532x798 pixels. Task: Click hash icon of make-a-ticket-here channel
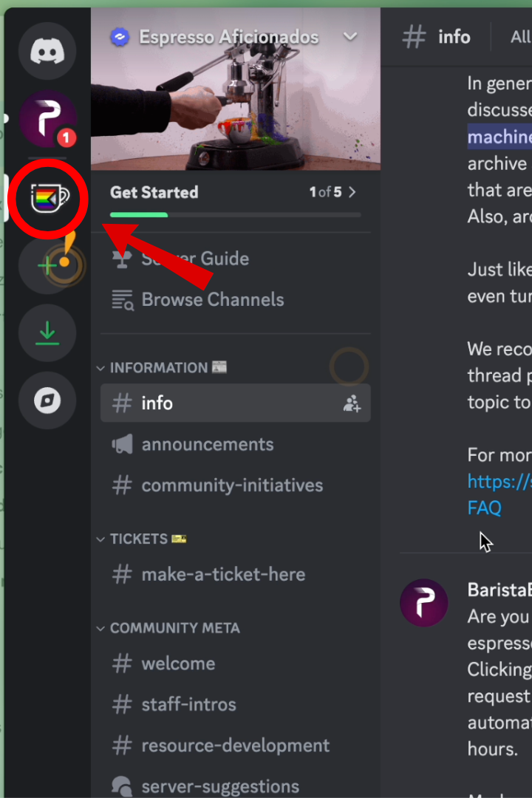(122, 575)
